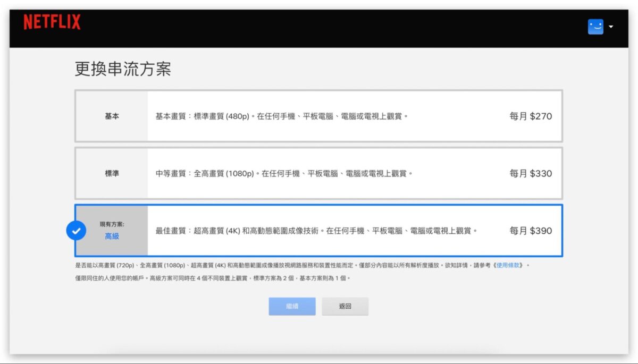
Task: Click the blue checkmark on 高級 plan
Action: click(x=76, y=231)
